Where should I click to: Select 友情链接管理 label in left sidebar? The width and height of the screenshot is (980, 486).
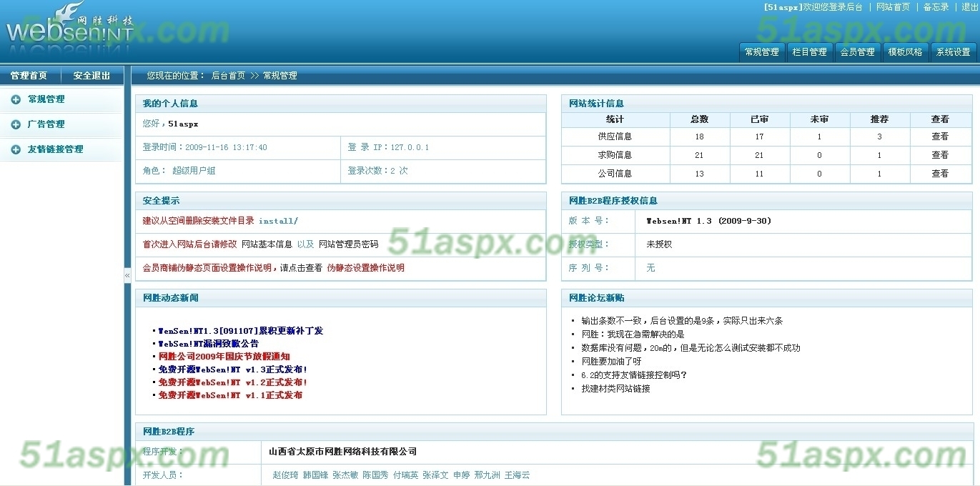(x=55, y=149)
